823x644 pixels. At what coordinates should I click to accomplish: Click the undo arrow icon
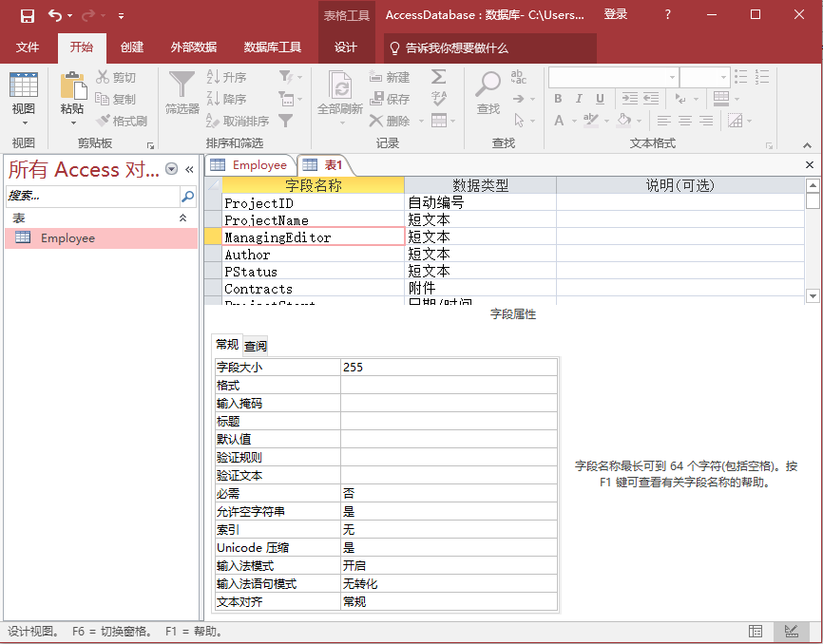(55, 15)
